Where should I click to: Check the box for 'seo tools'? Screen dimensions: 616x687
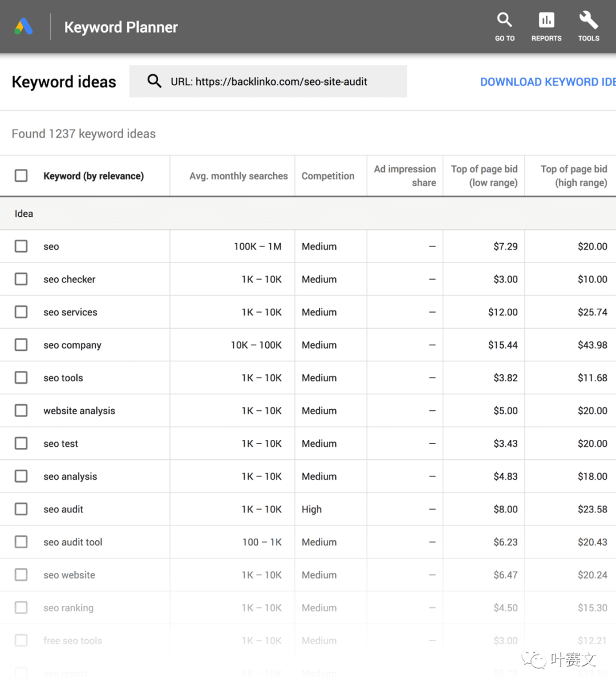point(21,378)
